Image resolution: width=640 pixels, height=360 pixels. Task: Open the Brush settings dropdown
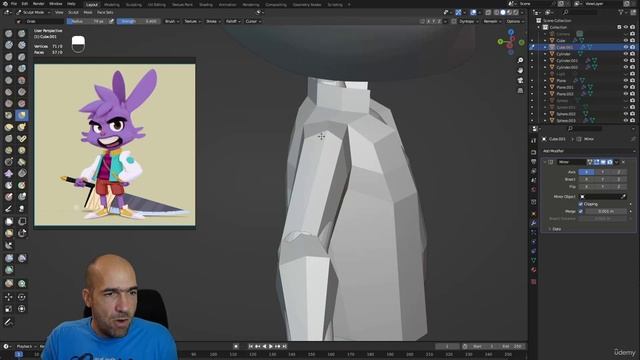pos(171,21)
